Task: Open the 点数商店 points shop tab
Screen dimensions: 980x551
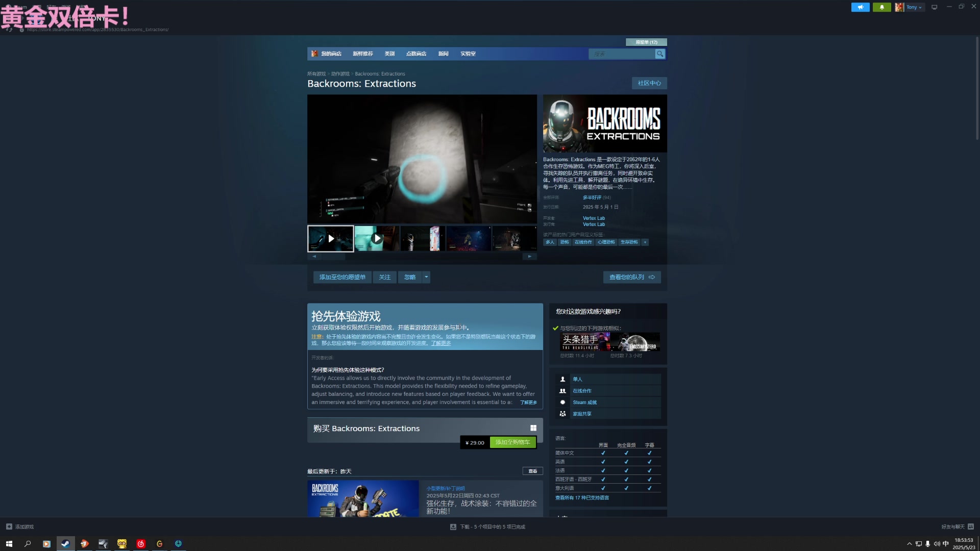Action: [416, 54]
